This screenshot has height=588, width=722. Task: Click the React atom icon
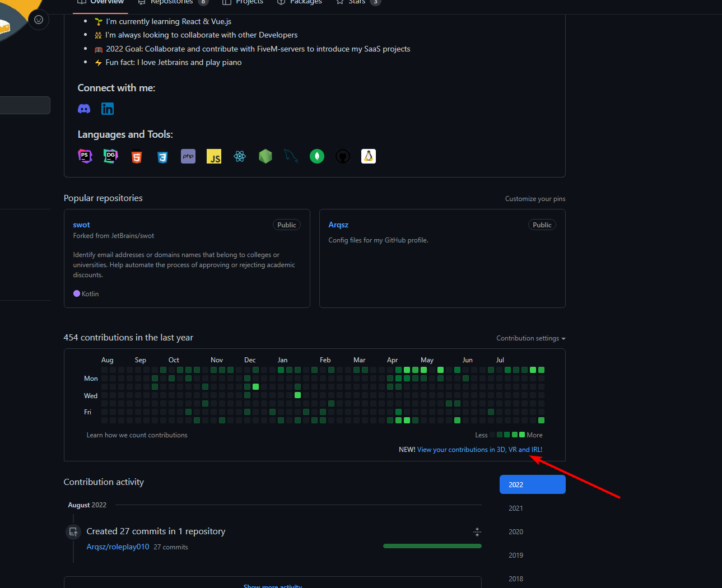coord(240,157)
